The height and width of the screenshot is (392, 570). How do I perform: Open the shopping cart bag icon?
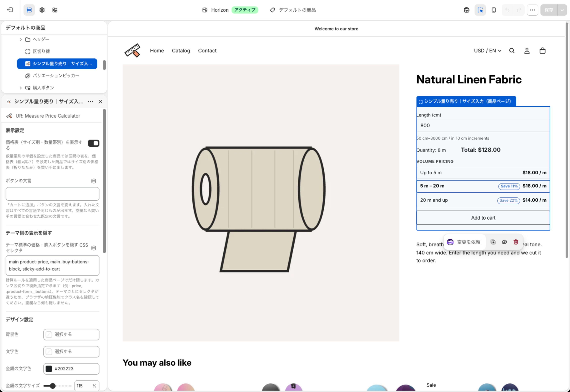click(x=542, y=51)
